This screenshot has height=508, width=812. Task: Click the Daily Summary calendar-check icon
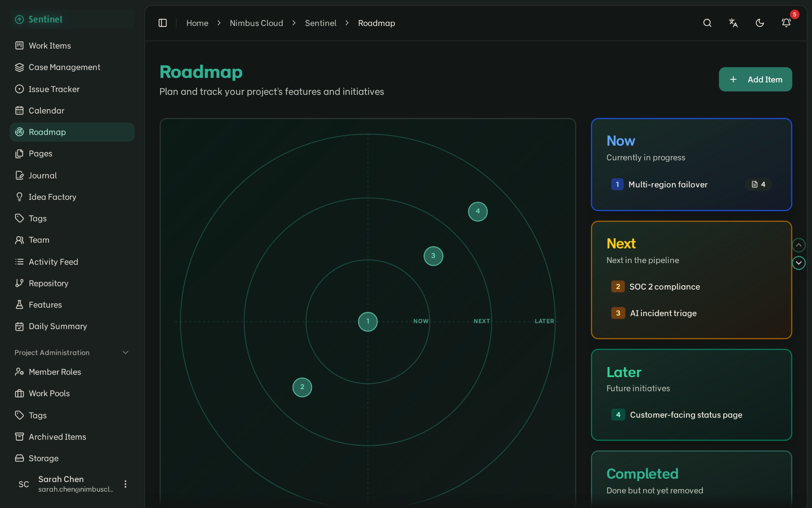(19, 326)
